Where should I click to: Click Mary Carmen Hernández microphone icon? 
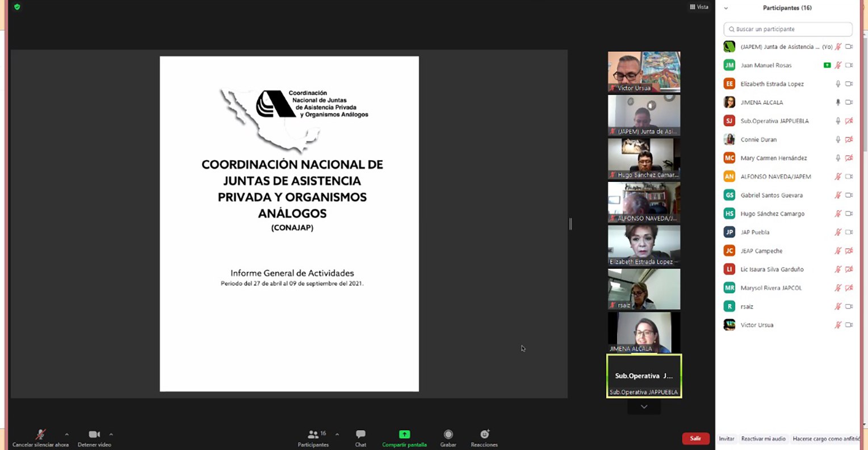pyautogui.click(x=838, y=158)
